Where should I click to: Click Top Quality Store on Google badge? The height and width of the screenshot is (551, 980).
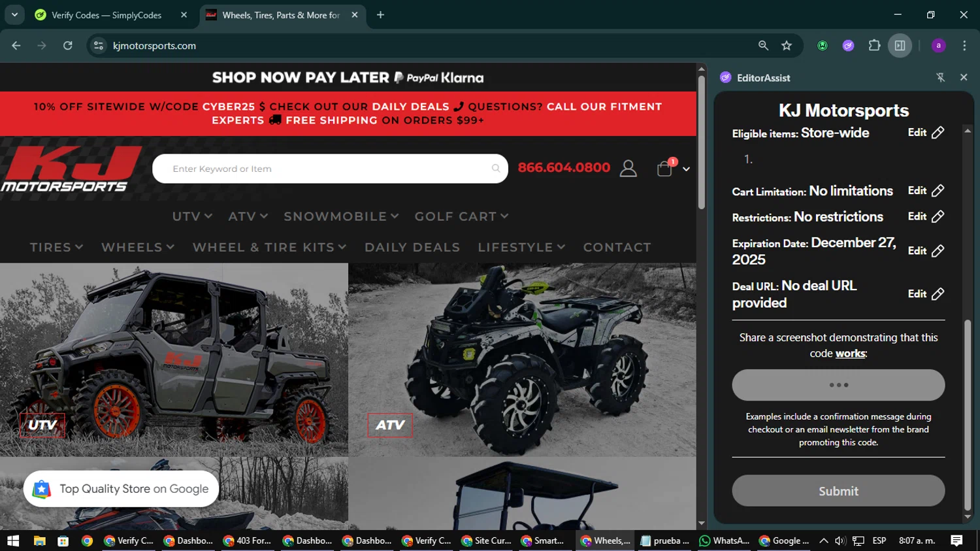[122, 489]
